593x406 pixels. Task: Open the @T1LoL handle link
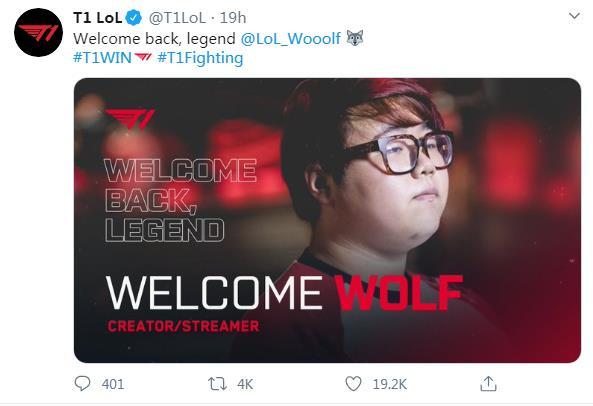click(177, 18)
